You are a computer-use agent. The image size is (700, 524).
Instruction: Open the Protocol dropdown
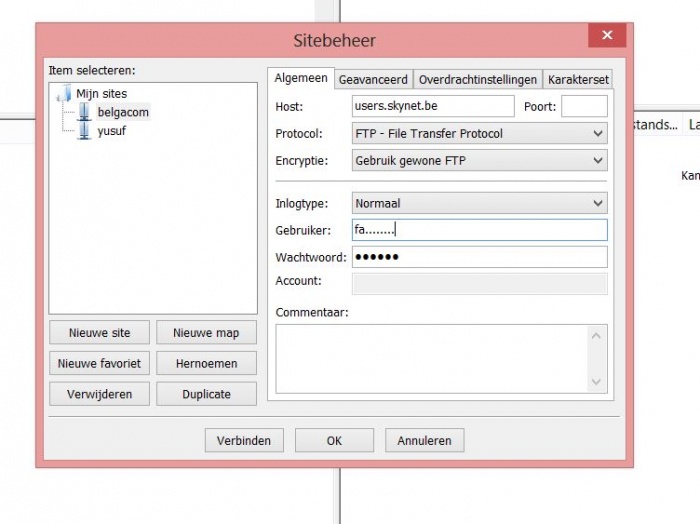pyautogui.click(x=479, y=133)
